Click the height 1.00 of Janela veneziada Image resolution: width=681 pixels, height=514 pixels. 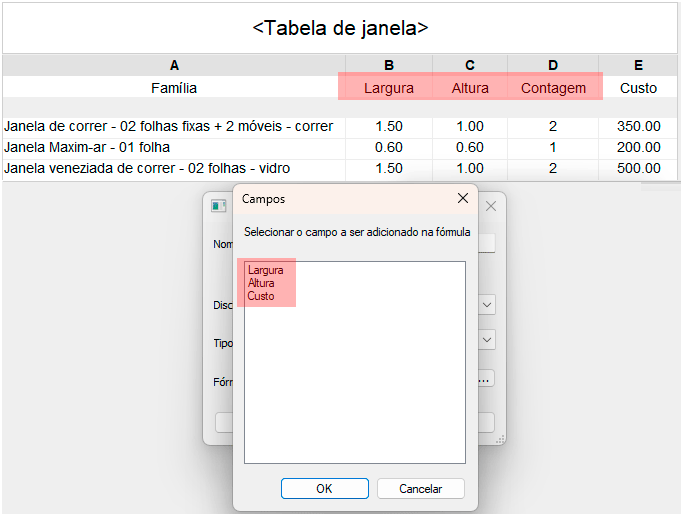[470, 168]
